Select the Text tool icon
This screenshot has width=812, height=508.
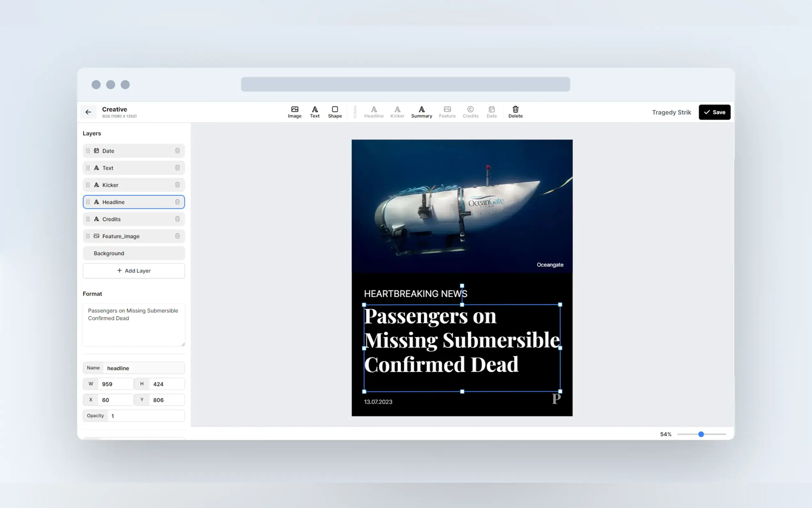tap(315, 112)
